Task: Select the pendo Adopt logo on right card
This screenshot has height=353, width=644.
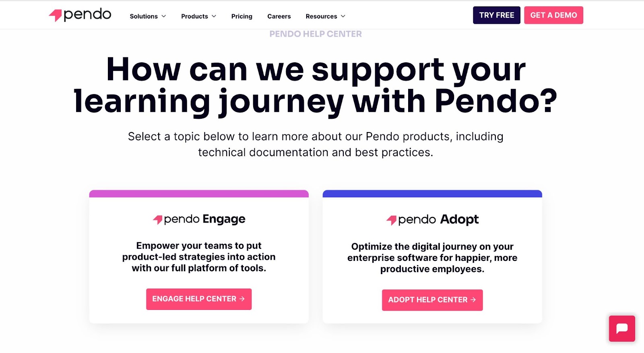Action: (432, 219)
